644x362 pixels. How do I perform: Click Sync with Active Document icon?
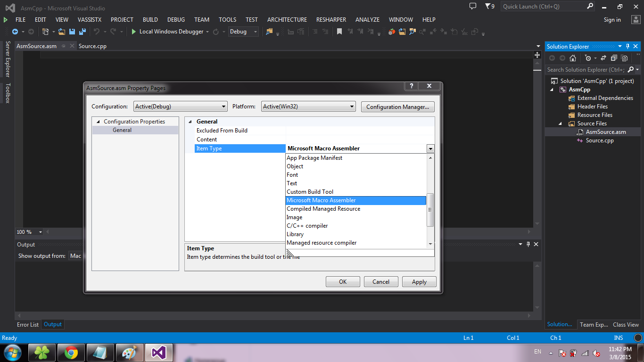pos(603,58)
